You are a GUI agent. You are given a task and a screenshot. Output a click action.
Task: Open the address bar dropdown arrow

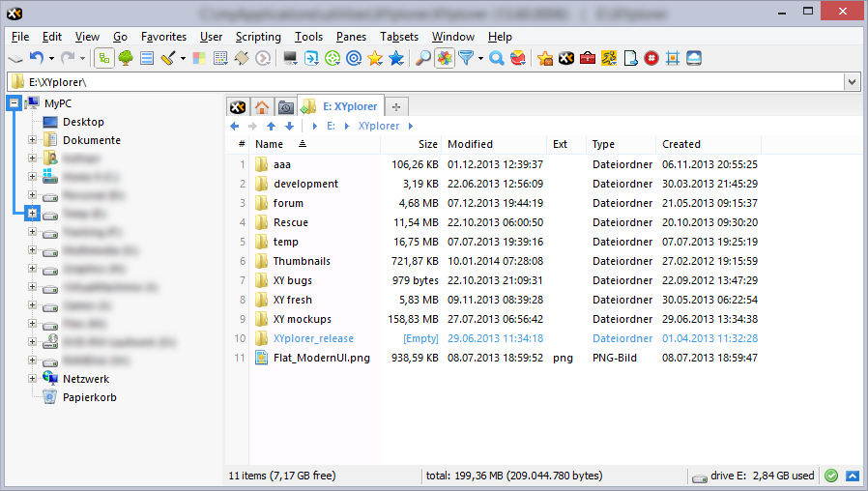click(x=852, y=83)
